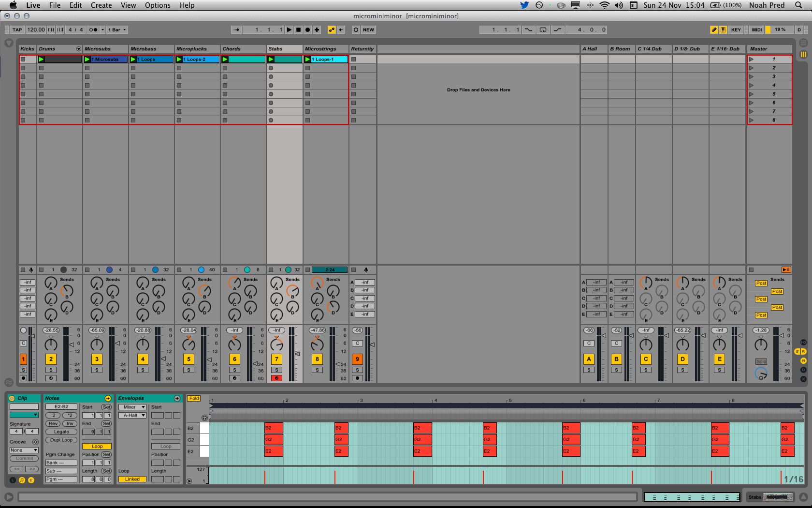Disarm recording on track 7 Stabs
This screenshot has width=812, height=508.
click(276, 378)
